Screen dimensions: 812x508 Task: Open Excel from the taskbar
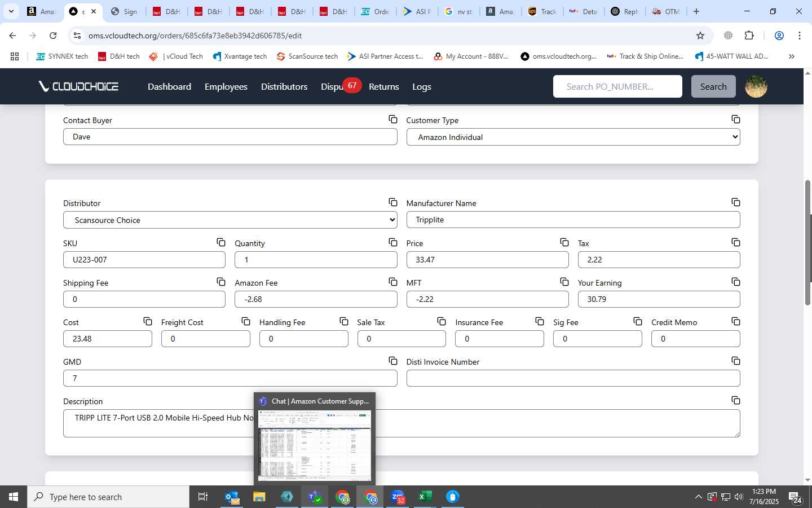click(425, 497)
